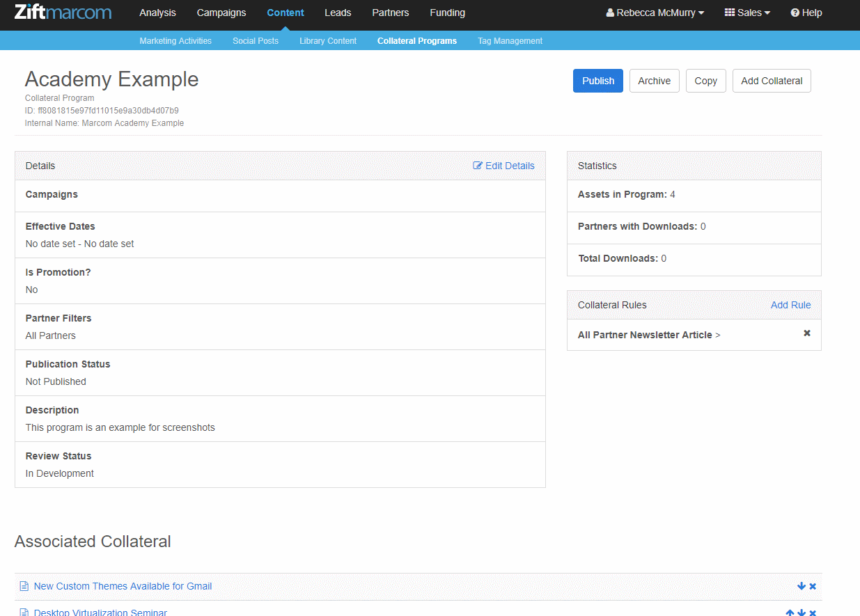
Task: Click the Not Published status value
Action: pyautogui.click(x=56, y=381)
